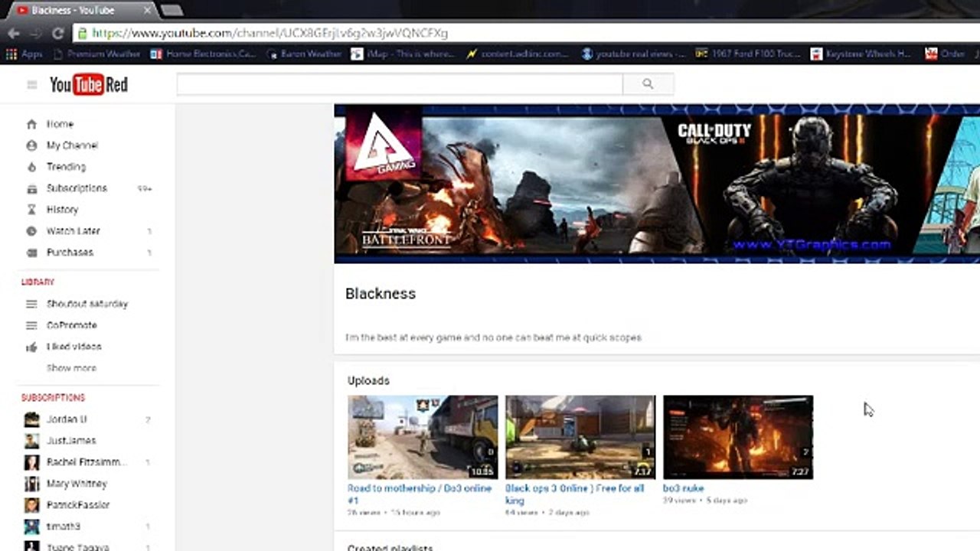The image size is (980, 551).
Task: Focus the YouTube search field
Action: coord(400,84)
